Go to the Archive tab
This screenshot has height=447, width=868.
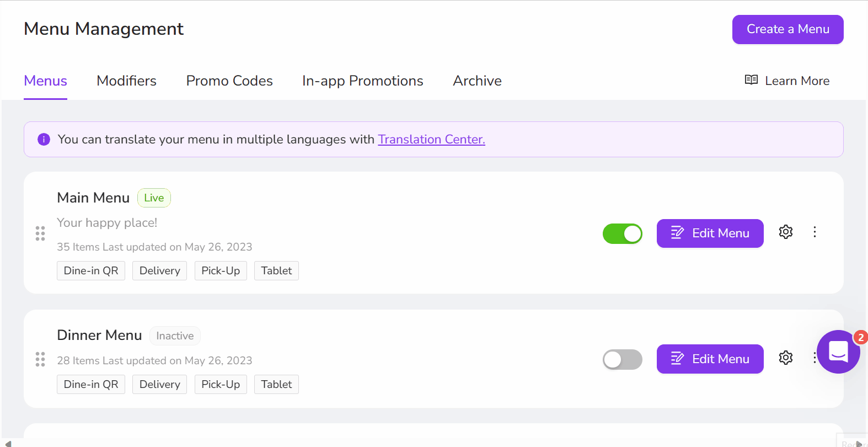(477, 81)
